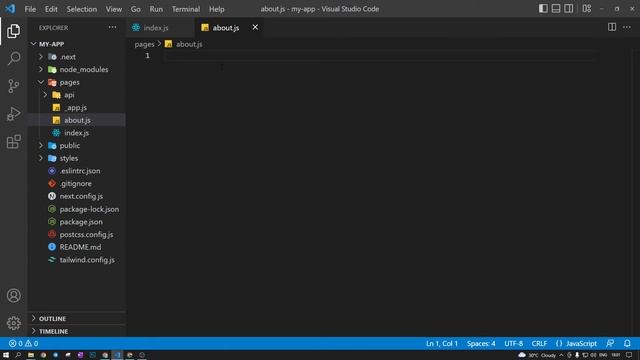Click Ln 1, Col 1 status item
The image size is (640, 360).
[x=442, y=344]
